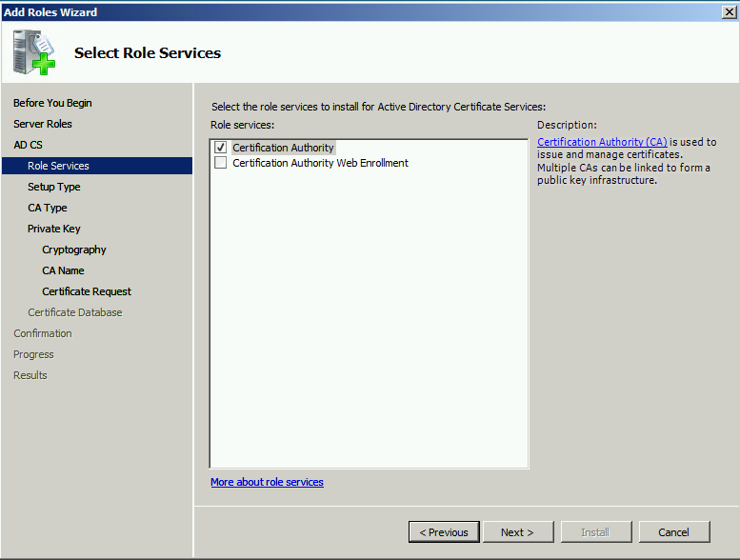
Task: Click the Confirmation step in sidebar
Action: click(43, 333)
